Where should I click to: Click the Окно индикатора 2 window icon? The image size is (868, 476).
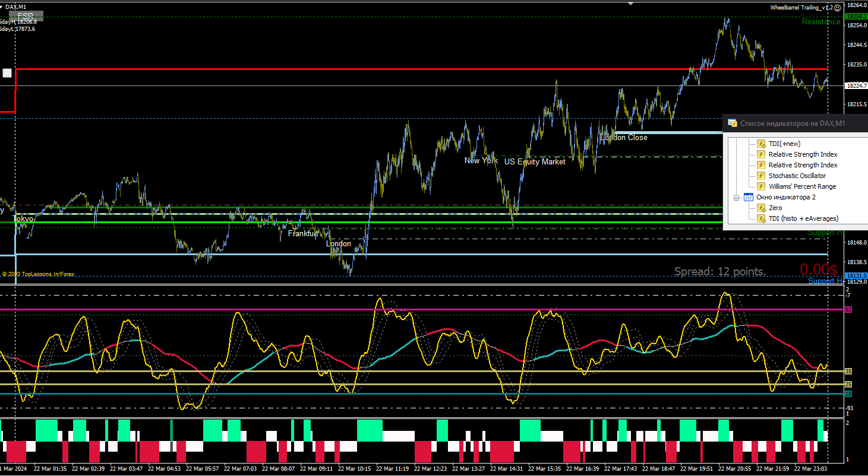(x=749, y=197)
